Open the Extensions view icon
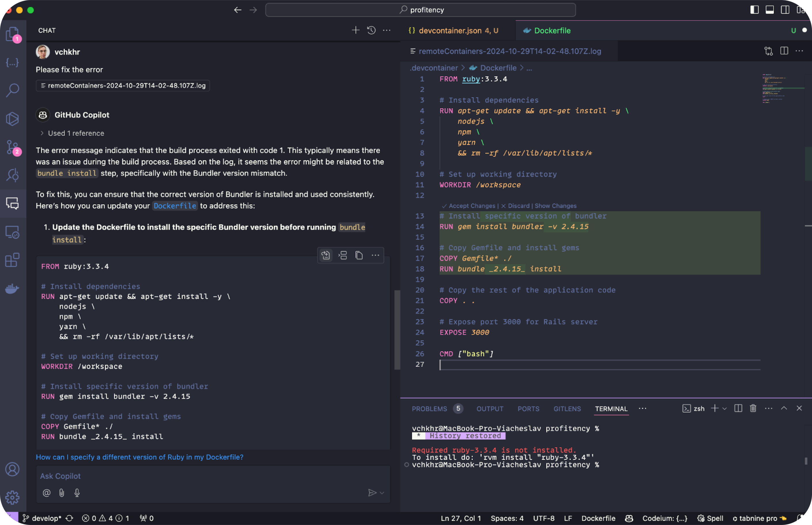This screenshot has height=525, width=812. (12, 260)
